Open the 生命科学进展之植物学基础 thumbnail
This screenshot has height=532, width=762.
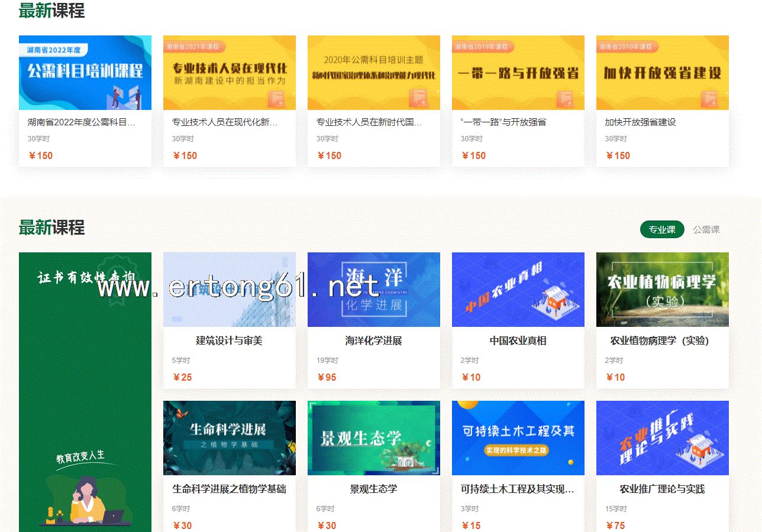coord(230,438)
